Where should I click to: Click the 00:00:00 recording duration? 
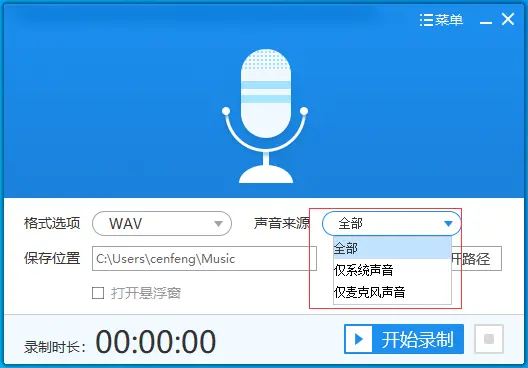[156, 341]
